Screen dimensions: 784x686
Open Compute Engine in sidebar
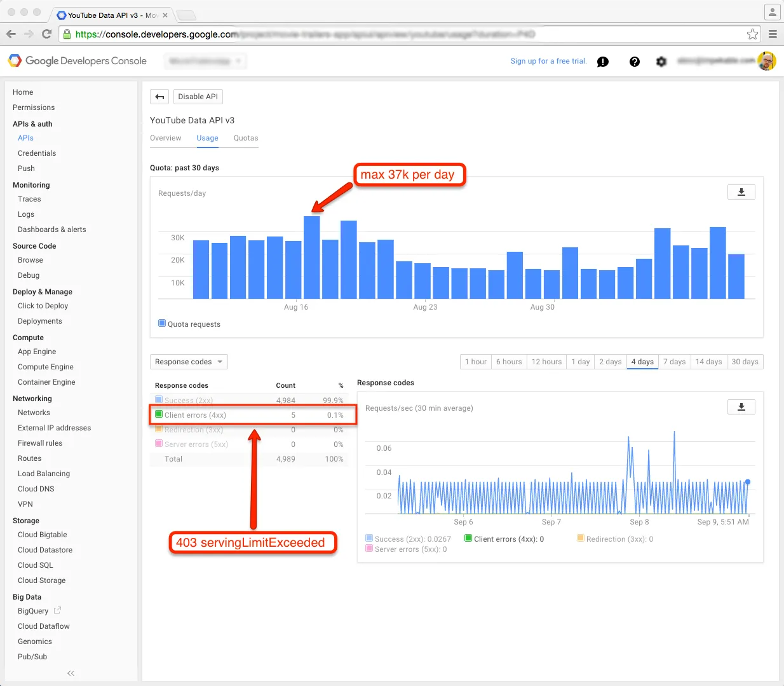click(x=46, y=367)
